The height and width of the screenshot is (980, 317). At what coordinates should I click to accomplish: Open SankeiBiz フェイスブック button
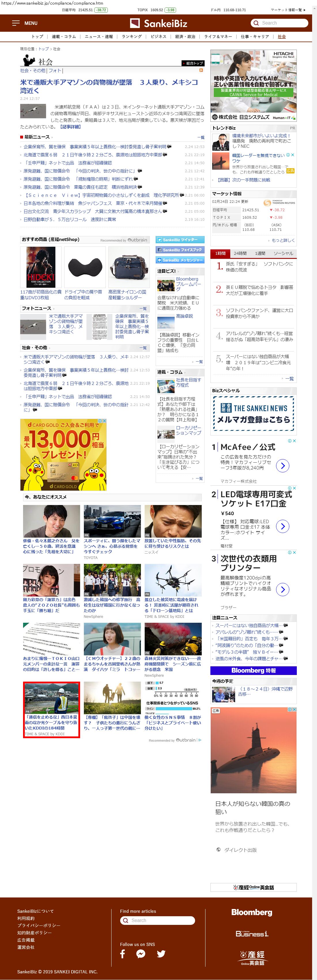180,250
